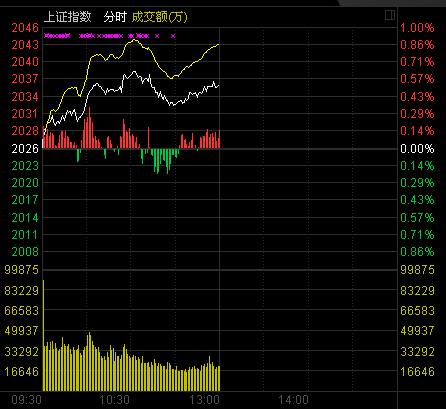The image size is (446, 409).
Task: Click the 10:30 time axis label
Action: (115, 400)
